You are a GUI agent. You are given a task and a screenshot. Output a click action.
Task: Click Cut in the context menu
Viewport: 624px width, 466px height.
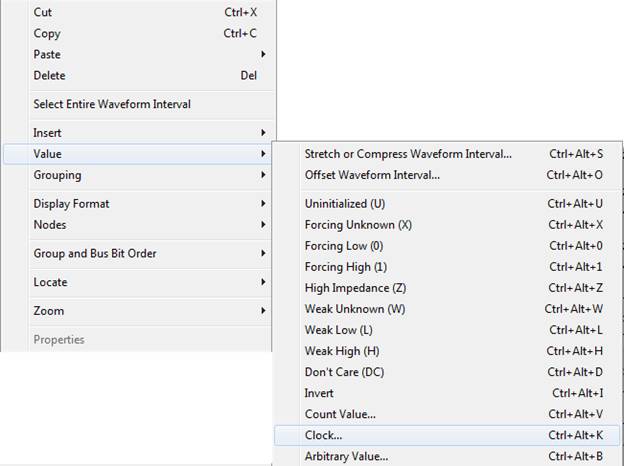pos(43,12)
